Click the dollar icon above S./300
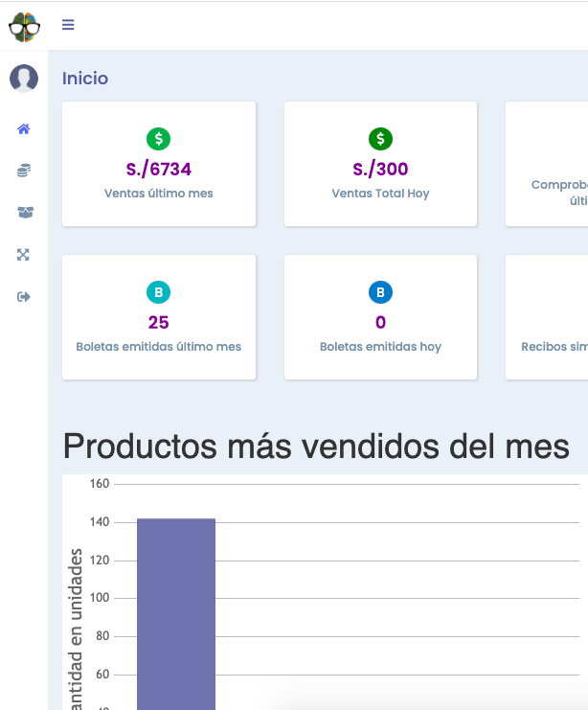The width and height of the screenshot is (588, 710). tap(380, 139)
